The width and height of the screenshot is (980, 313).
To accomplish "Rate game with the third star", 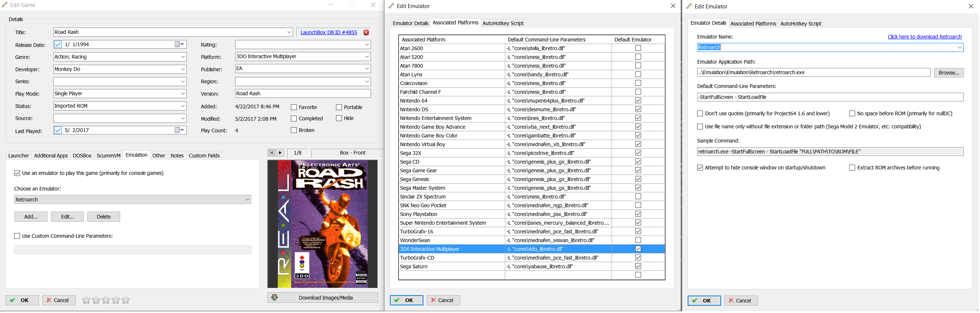I will [106, 301].
